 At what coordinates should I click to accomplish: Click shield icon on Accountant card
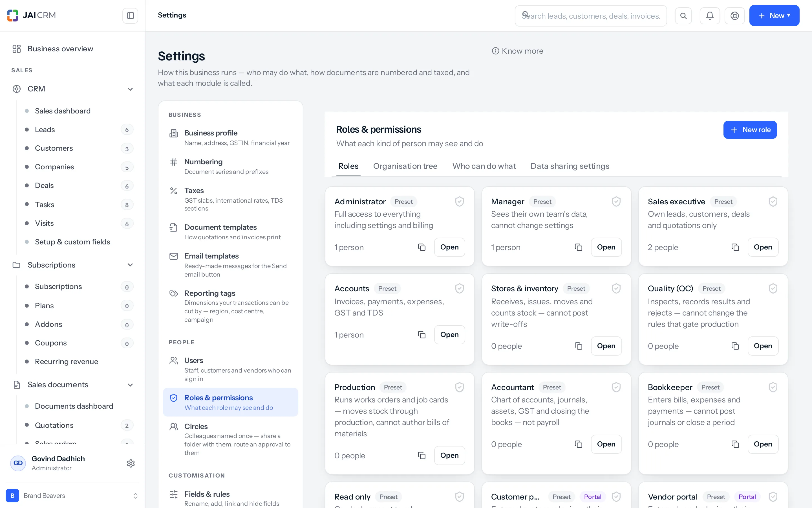coord(616,387)
